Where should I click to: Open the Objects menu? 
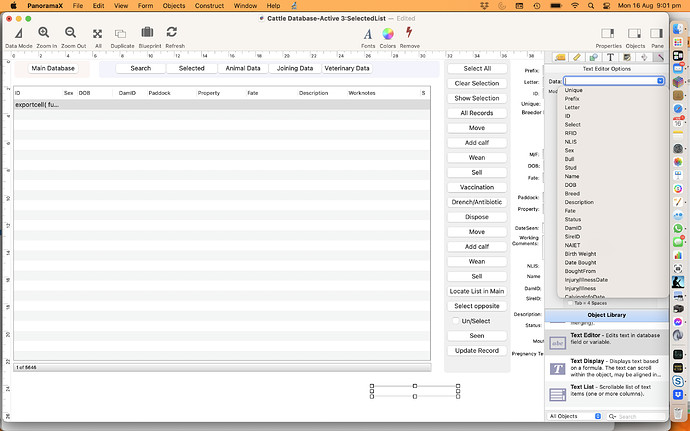pyautogui.click(x=174, y=6)
